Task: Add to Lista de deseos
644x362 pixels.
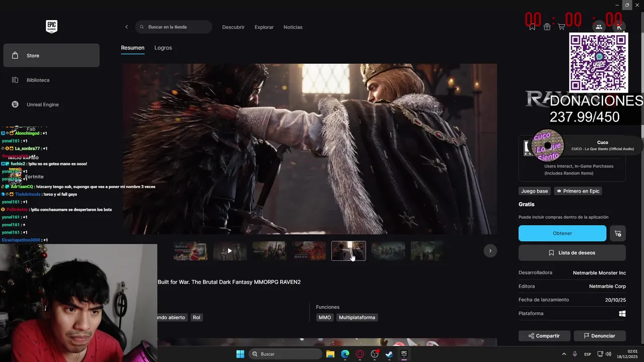Action: 572,253
